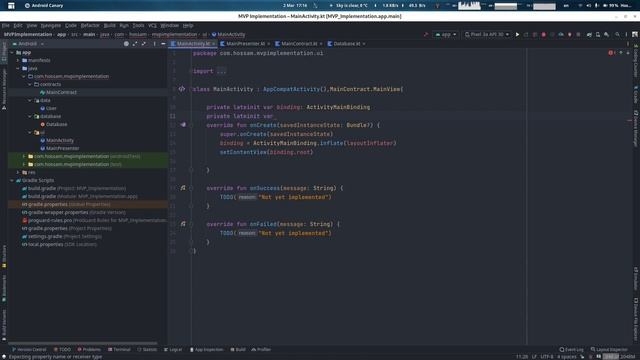Expand the manifests folder
Screen dimensions: 640x360
pos(18,60)
